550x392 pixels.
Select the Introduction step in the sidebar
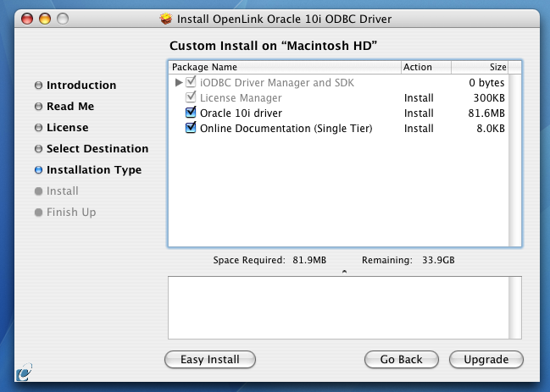tap(81, 86)
